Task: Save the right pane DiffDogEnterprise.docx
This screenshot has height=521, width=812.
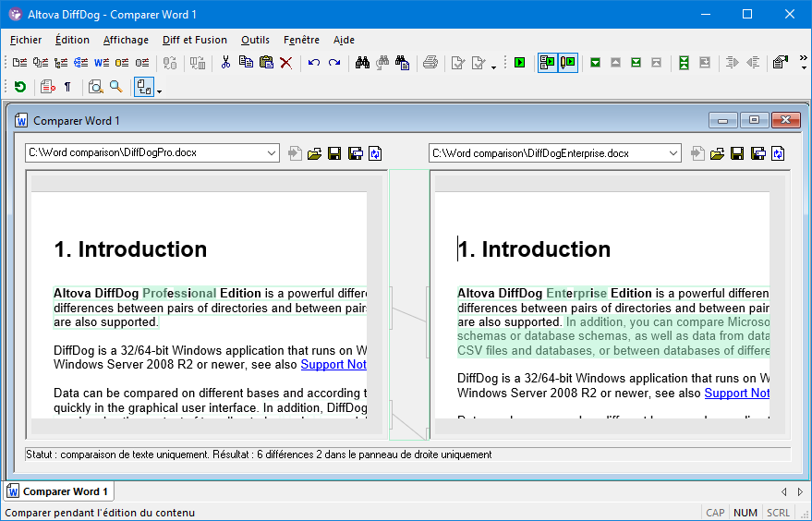Action: [737, 153]
